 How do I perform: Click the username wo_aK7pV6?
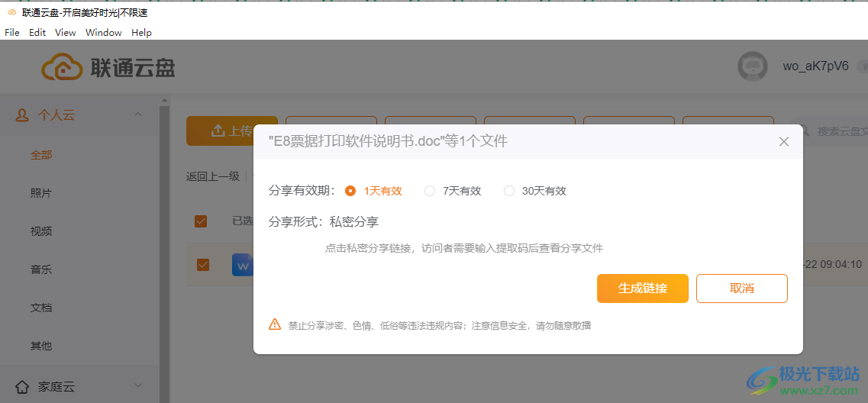[x=815, y=66]
